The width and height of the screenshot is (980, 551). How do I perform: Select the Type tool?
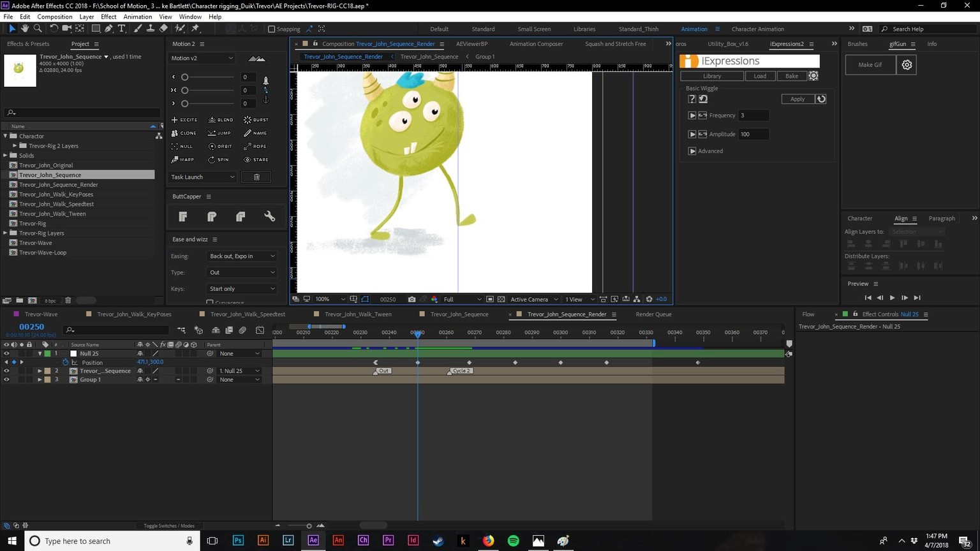click(121, 29)
